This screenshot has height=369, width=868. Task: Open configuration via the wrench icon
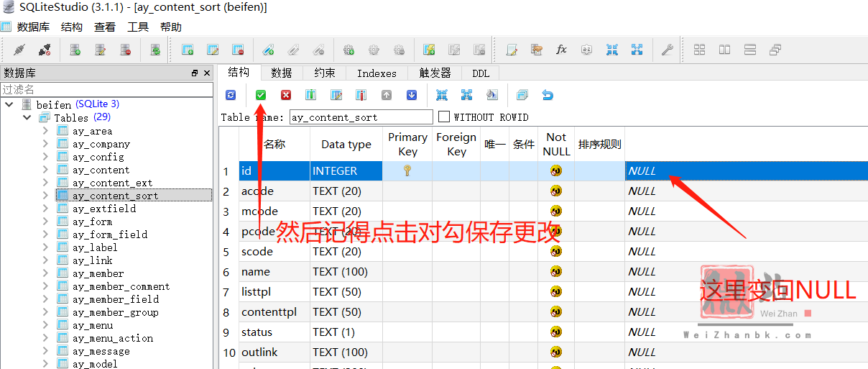tap(667, 50)
